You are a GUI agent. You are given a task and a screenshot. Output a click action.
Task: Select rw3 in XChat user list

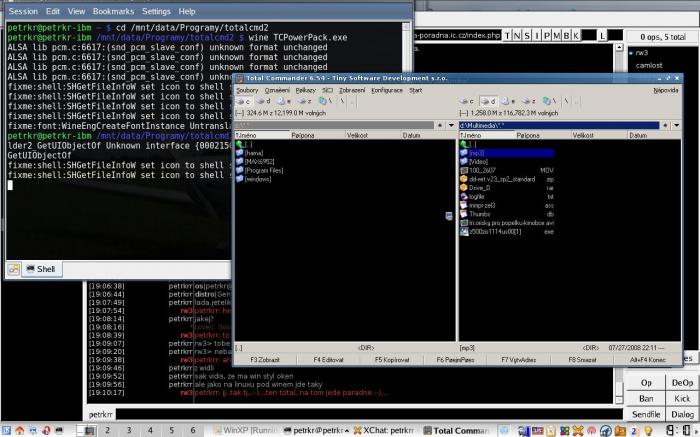[x=642, y=53]
